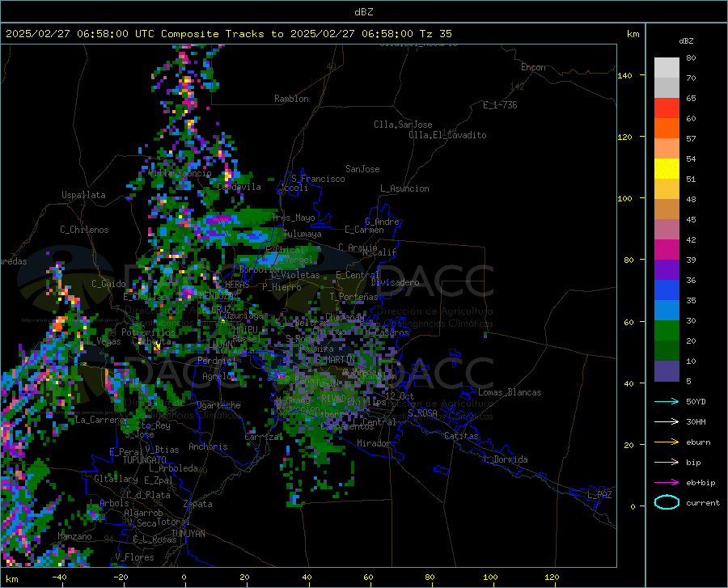The height and width of the screenshot is (588, 728).
Task: Click the L_Arboleda map label
Action: (173, 468)
